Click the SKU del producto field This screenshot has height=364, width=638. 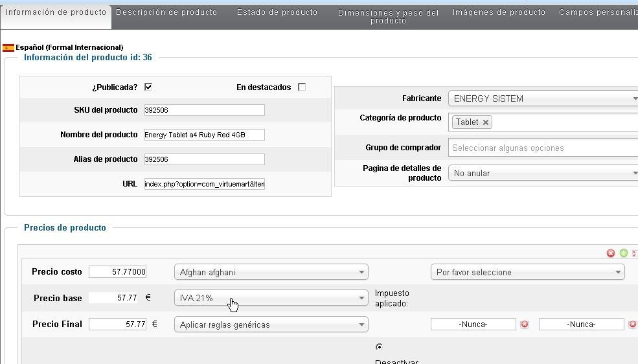[204, 110]
